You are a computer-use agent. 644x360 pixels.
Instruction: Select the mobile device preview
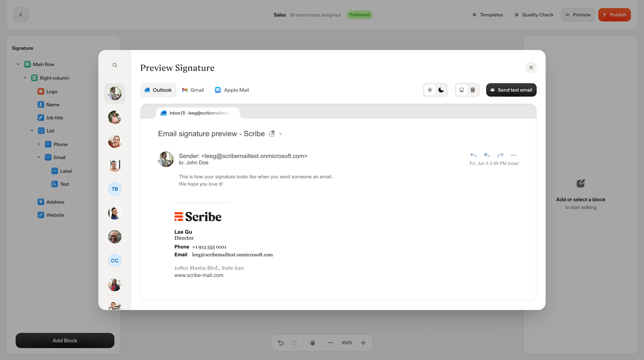473,90
